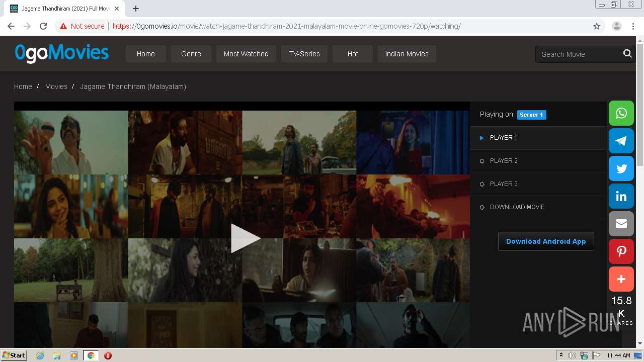
Task: Click the Chrome taskbar icon
Action: click(91, 355)
